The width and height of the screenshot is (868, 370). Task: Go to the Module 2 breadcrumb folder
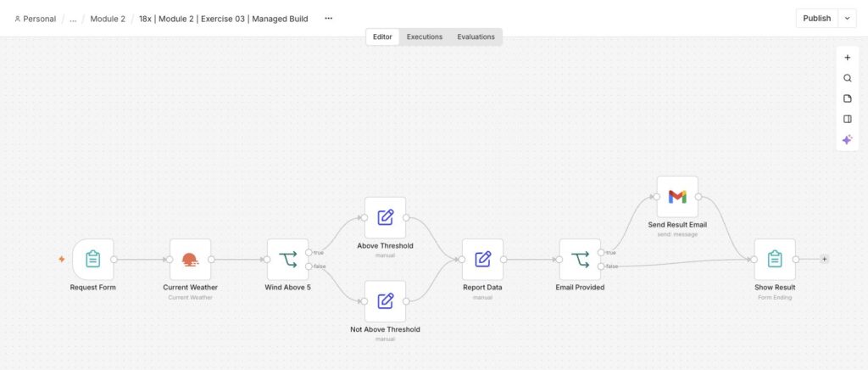click(108, 19)
